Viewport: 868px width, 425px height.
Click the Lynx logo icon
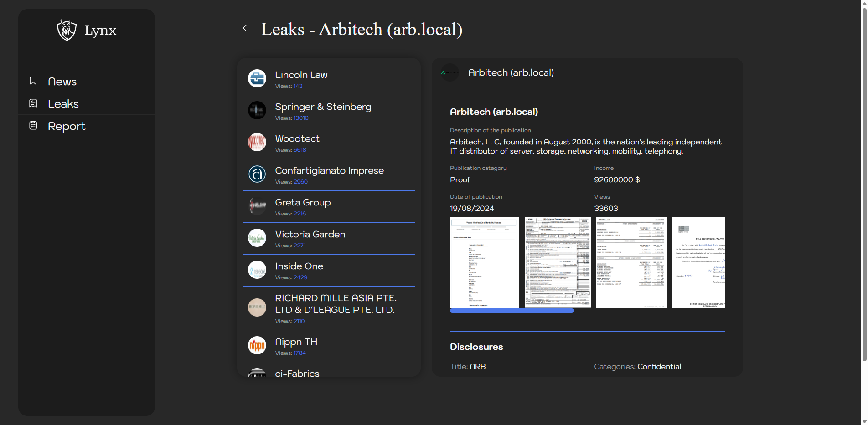67,30
